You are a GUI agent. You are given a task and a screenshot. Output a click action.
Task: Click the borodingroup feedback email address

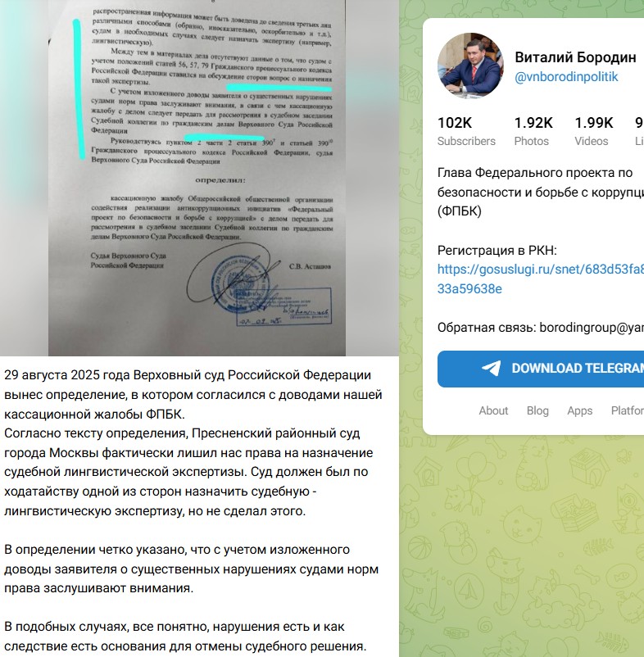(592, 327)
